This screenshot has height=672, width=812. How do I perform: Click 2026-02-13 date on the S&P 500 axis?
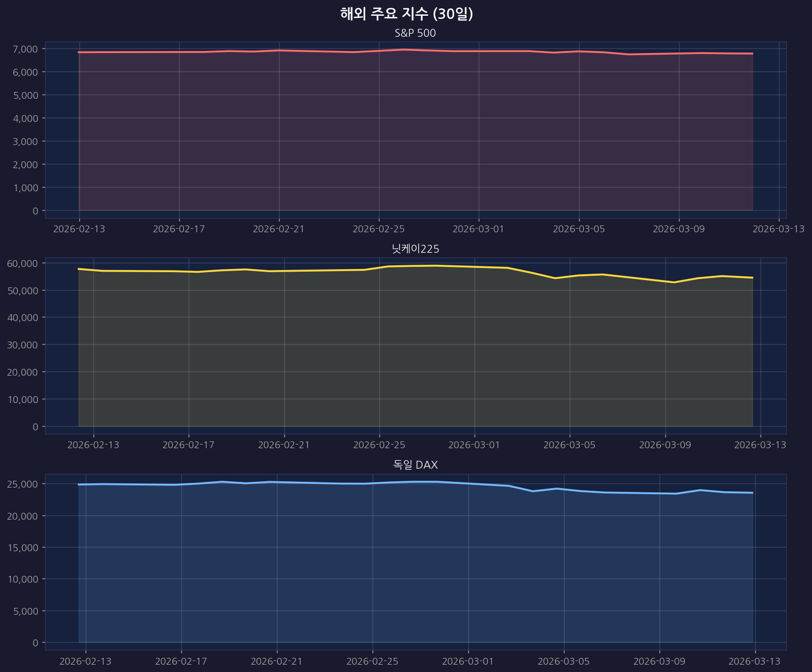[79, 229]
